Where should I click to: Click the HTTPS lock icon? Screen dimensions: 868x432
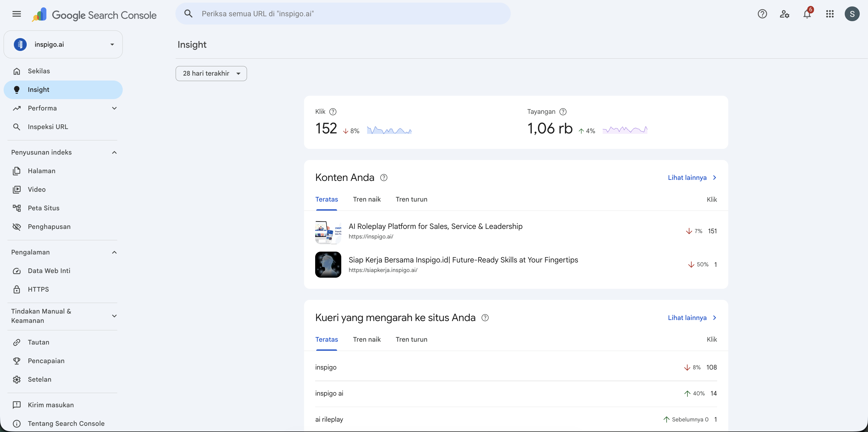pyautogui.click(x=17, y=289)
